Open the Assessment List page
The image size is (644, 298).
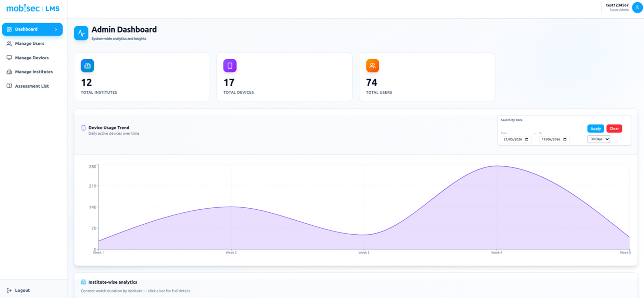pyautogui.click(x=32, y=86)
